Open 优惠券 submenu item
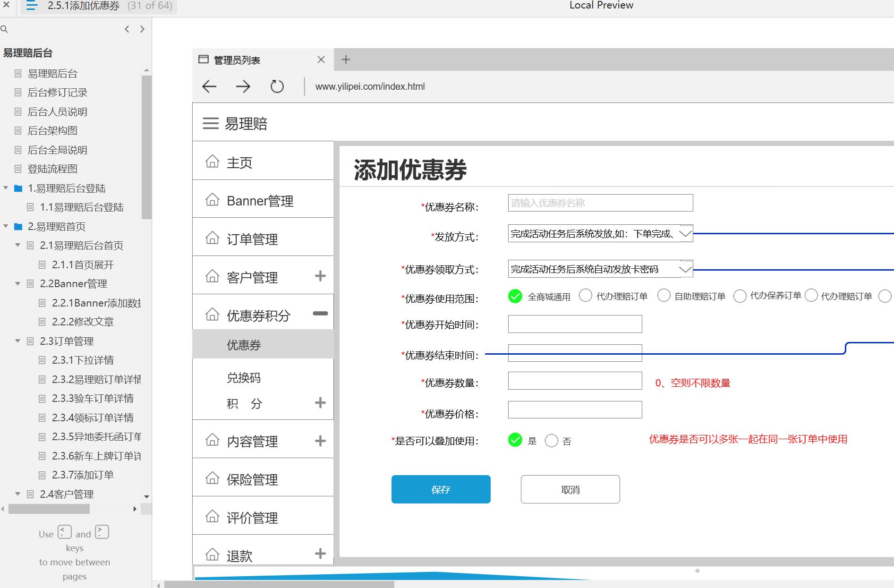Screen dimensions: 894x588 (263, 344)
